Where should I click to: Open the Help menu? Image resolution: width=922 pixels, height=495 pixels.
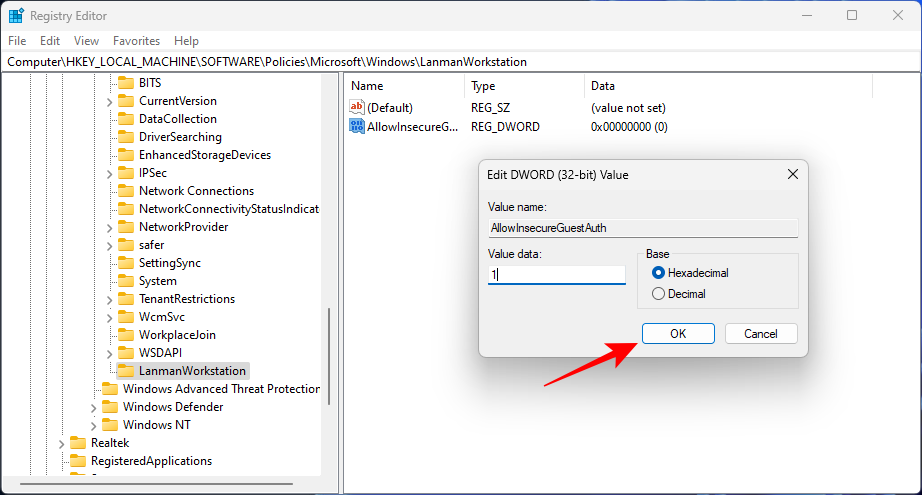pyautogui.click(x=186, y=41)
